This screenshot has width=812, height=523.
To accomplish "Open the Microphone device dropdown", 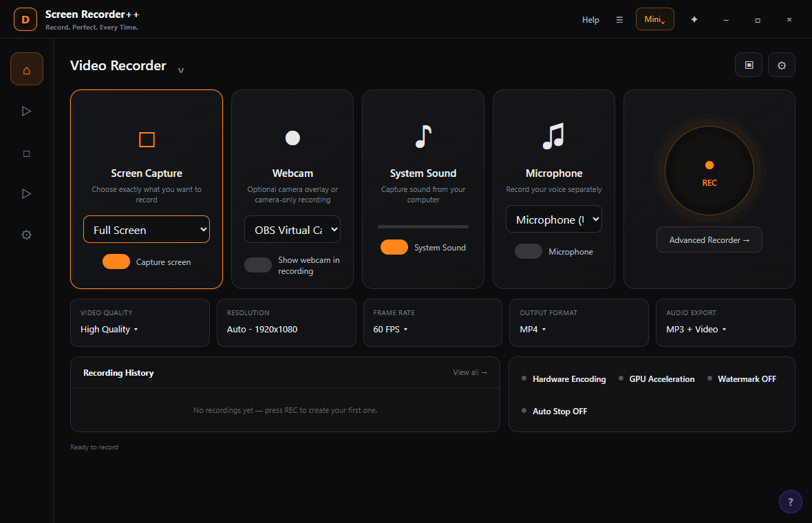I will coord(553,219).
